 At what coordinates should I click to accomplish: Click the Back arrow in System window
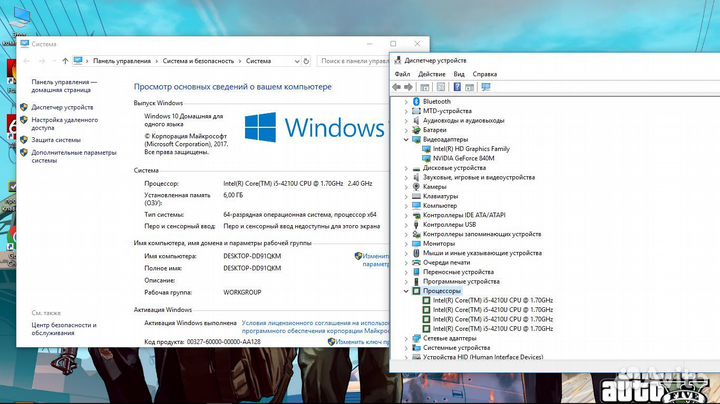coord(26,61)
